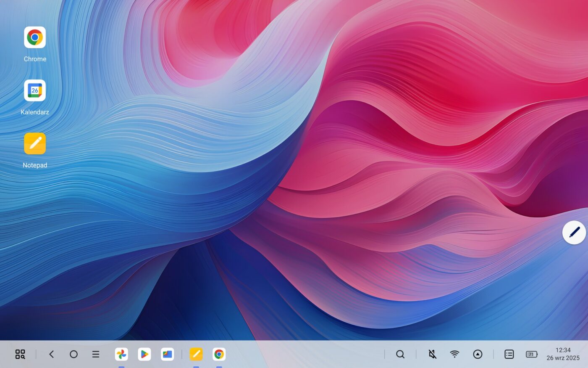The height and width of the screenshot is (368, 588).
Task: Toggle the Wi-Fi status icon
Action: coord(454,354)
